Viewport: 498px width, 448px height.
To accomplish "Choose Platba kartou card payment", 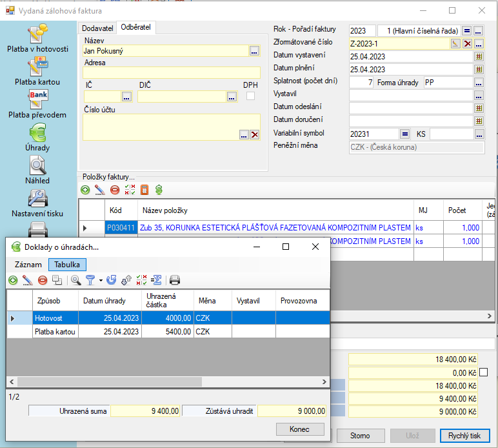I will [37, 71].
